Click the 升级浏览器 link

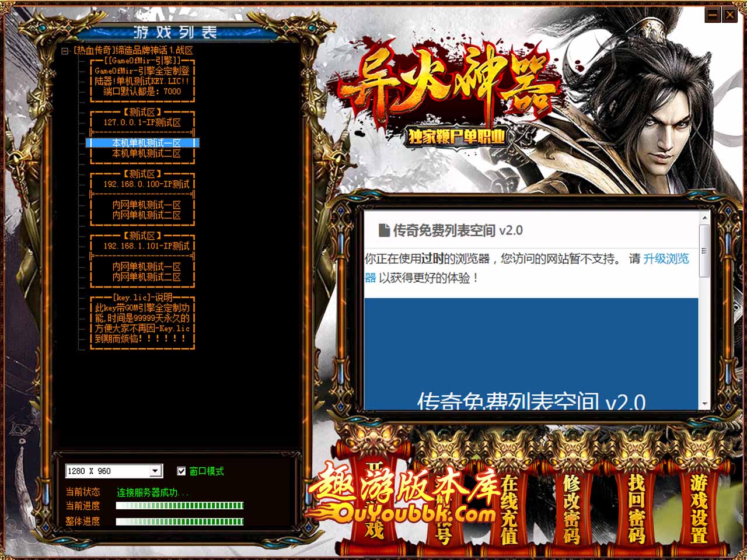point(665,259)
